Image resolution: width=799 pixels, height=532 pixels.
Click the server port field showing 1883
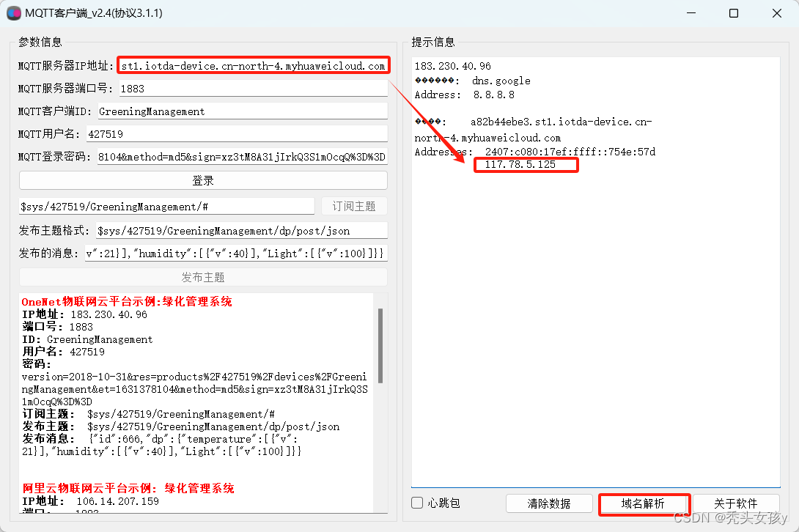pos(253,89)
